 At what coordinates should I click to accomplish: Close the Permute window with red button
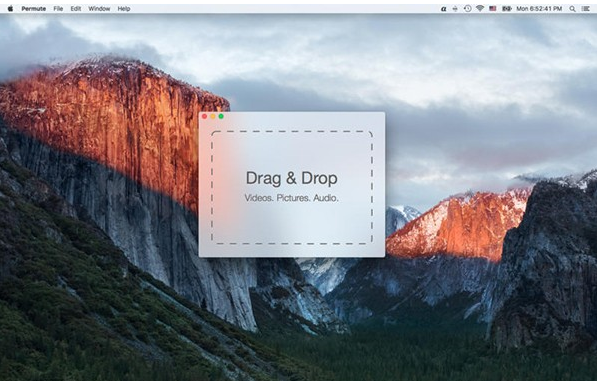click(x=204, y=116)
